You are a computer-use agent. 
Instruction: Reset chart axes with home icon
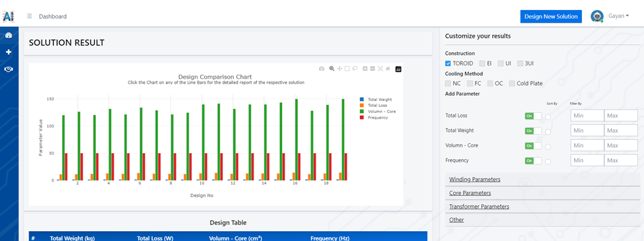[388, 69]
